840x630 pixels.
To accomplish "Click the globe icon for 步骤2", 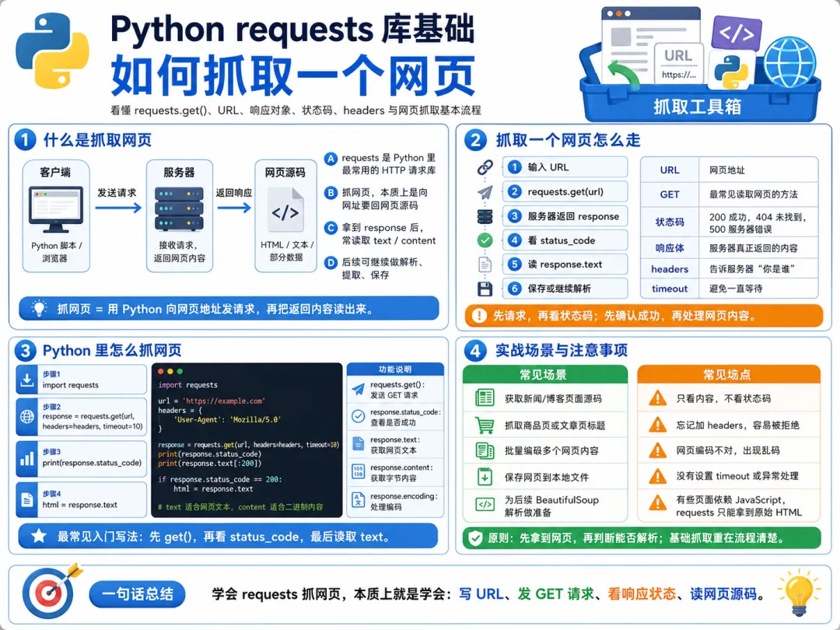I will tap(26, 416).
